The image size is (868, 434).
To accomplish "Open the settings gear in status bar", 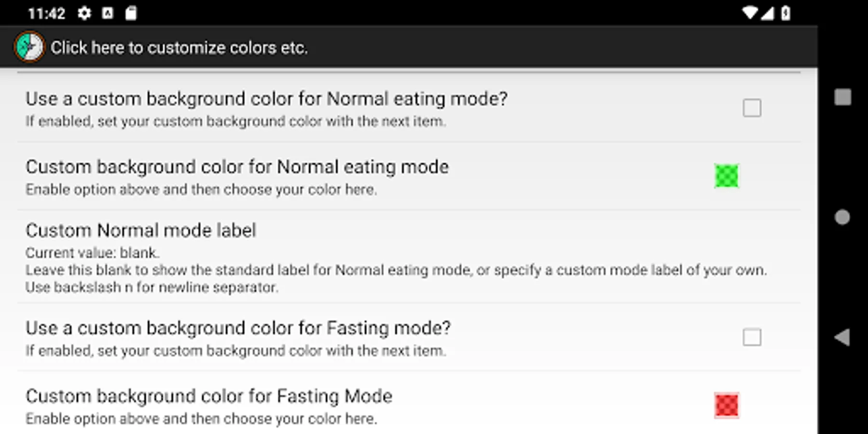I will pyautogui.click(x=84, y=14).
